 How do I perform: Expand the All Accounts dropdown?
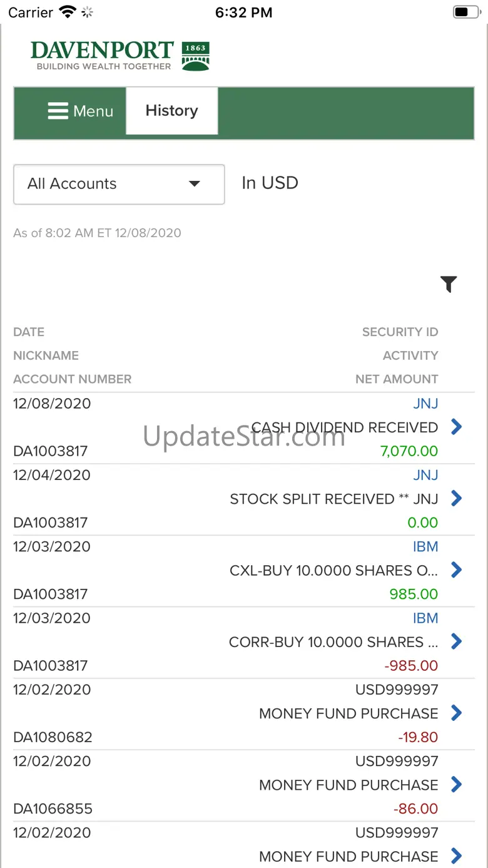(119, 184)
